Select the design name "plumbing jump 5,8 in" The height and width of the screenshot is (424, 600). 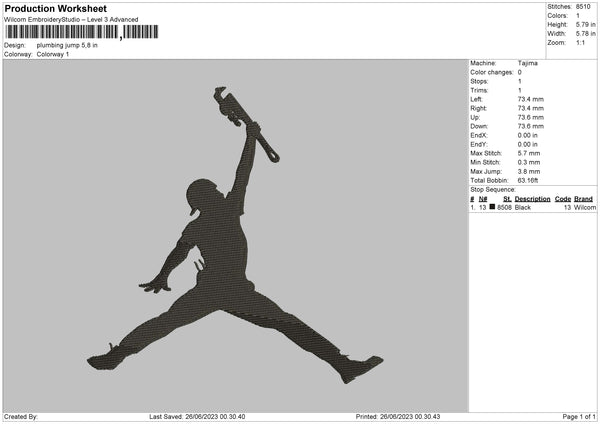tap(67, 45)
